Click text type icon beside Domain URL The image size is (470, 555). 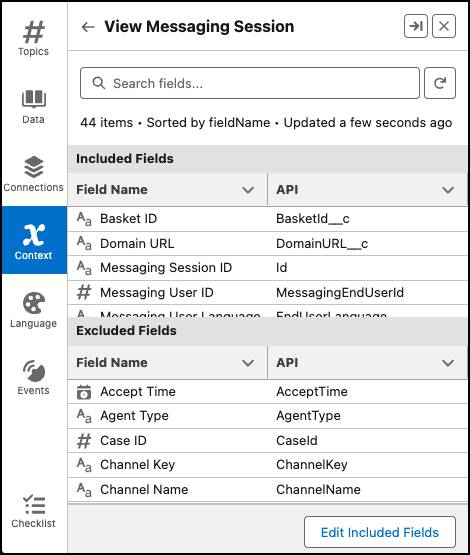[84, 244]
